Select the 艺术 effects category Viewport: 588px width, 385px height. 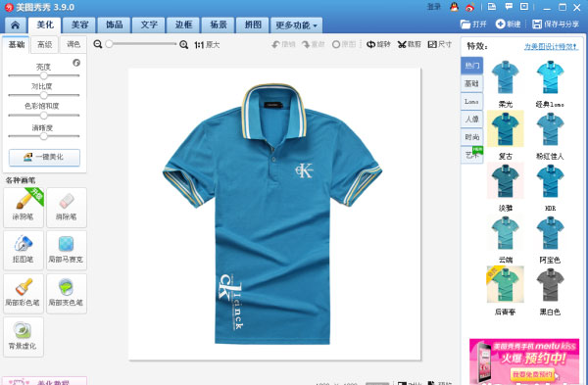coord(471,155)
